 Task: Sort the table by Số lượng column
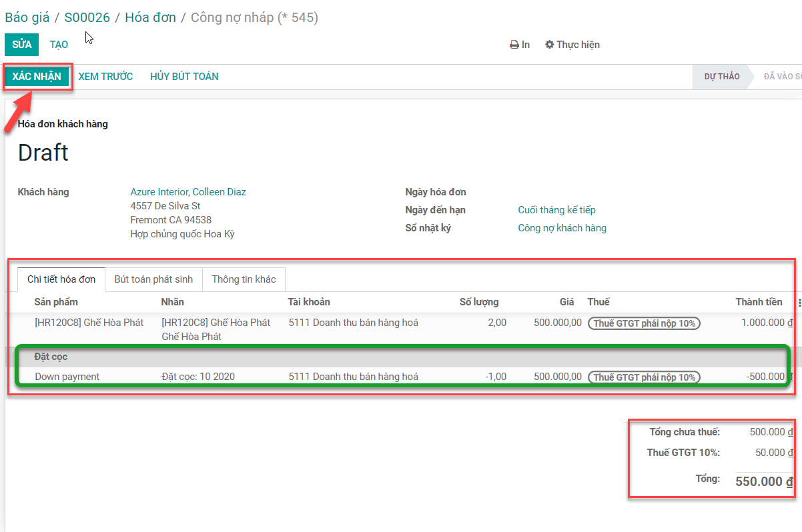coord(478,302)
